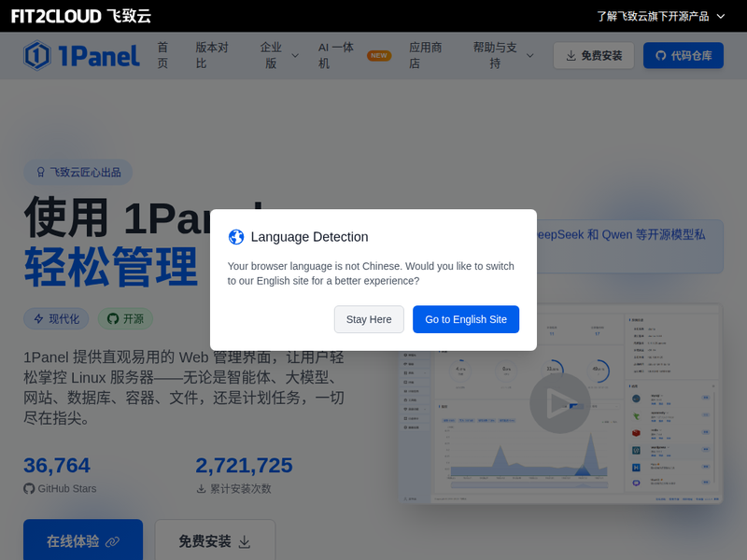Click the NEW badge beside AI 一体机
The width and height of the screenshot is (747, 560).
point(379,56)
